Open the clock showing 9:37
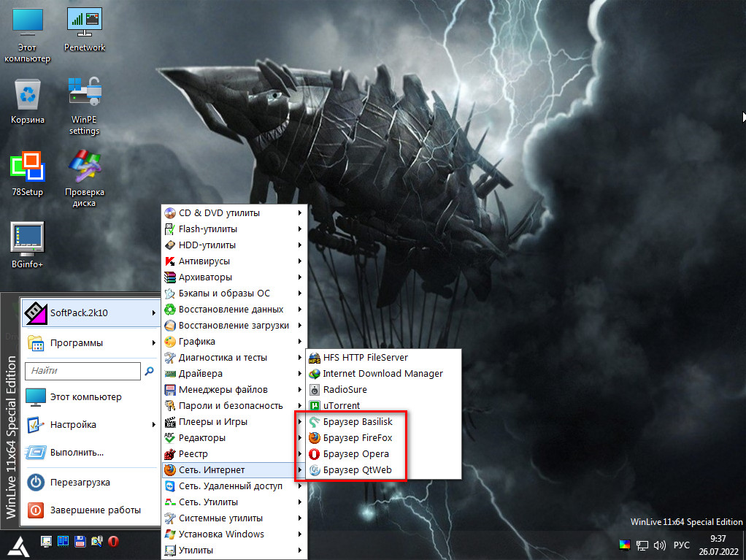The image size is (746, 560). (718, 545)
